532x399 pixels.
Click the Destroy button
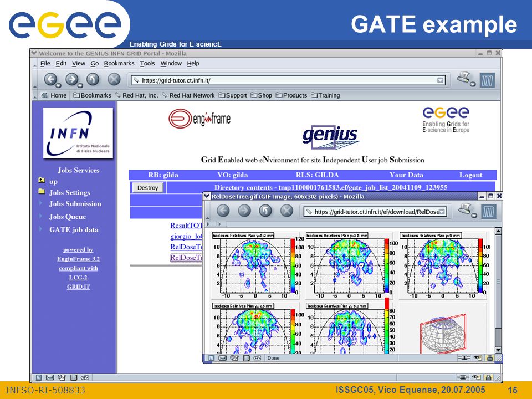point(147,188)
